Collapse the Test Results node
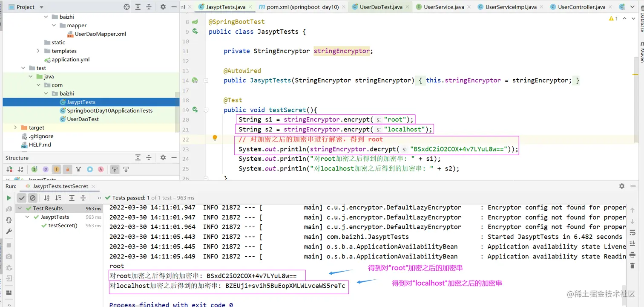 (20, 209)
